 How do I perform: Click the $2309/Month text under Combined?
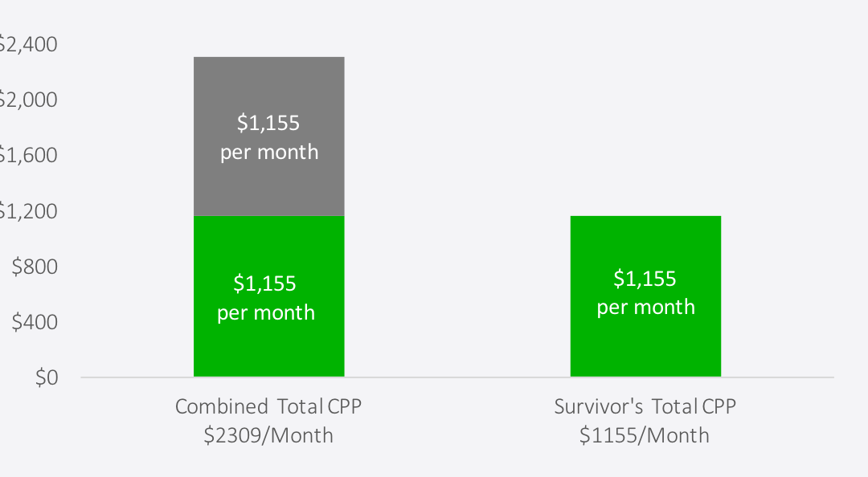coord(268,435)
